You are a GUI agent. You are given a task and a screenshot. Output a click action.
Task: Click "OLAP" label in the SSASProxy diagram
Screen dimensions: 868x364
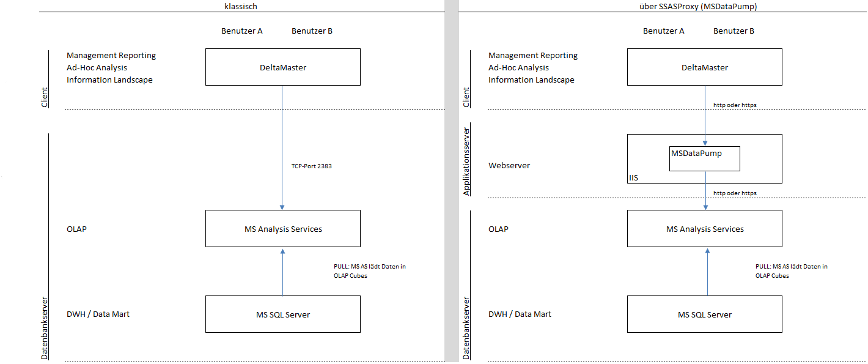498,229
